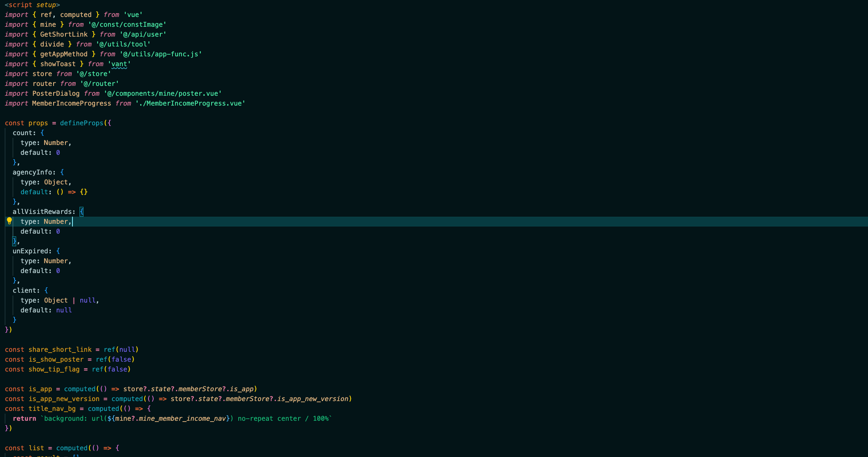This screenshot has width=868, height=457.
Task: Click 'no-repeat center / 100%' text
Action: point(283,418)
